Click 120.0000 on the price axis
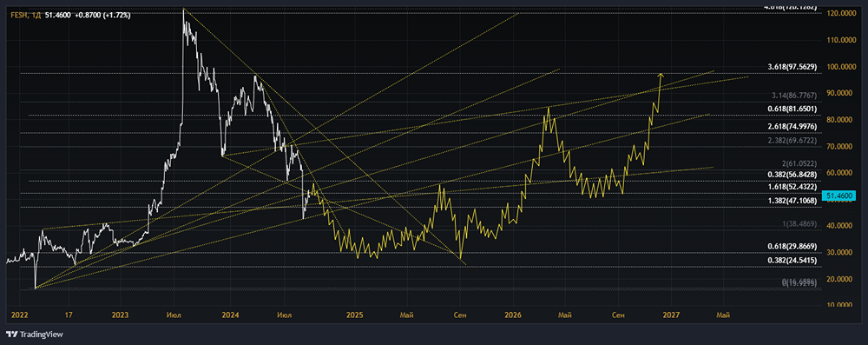This screenshot has width=868, height=345. tap(841, 13)
